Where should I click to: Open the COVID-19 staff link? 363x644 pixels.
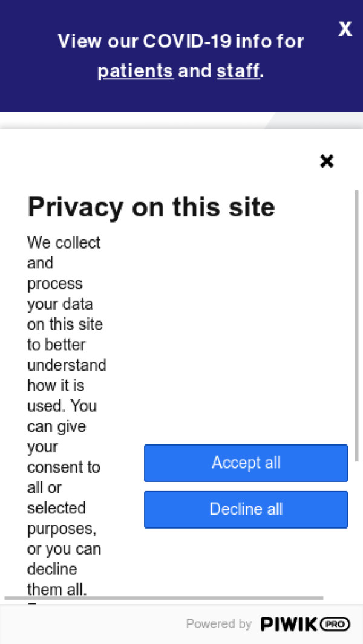click(x=238, y=71)
